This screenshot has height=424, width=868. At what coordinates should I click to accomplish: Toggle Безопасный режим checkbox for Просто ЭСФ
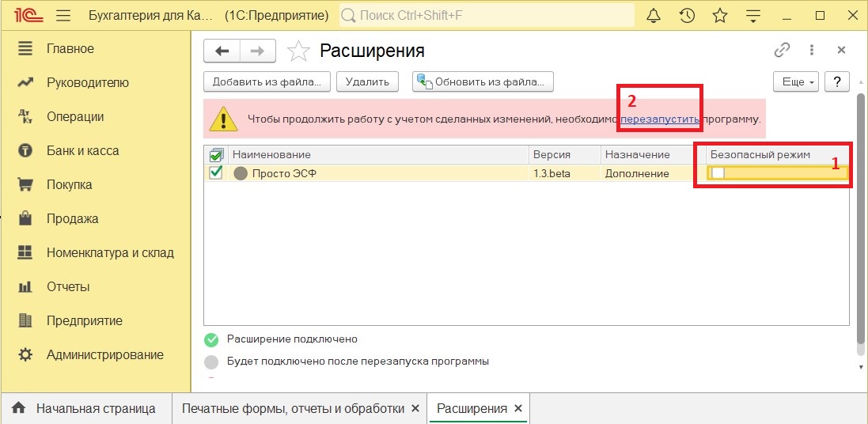click(x=718, y=173)
